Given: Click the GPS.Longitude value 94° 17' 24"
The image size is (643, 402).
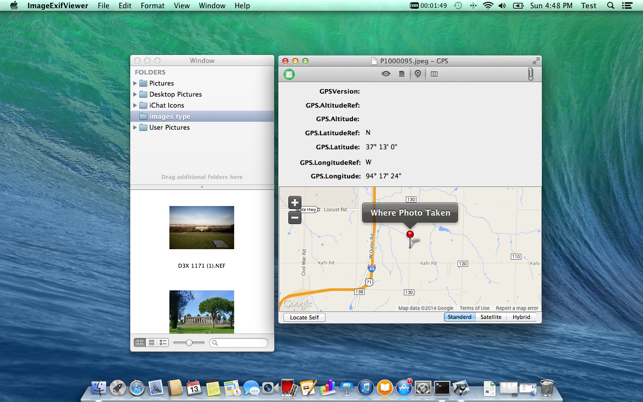Looking at the screenshot, I should (x=383, y=176).
